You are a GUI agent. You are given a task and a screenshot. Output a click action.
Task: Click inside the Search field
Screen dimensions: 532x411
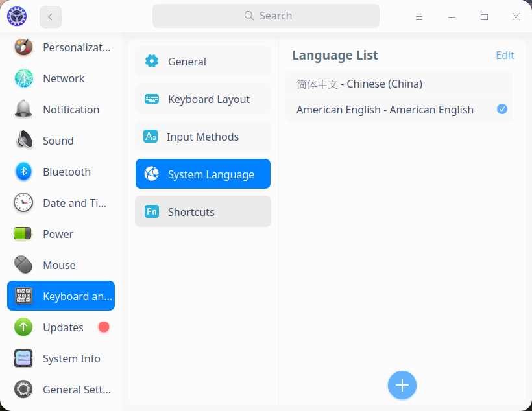coord(266,16)
